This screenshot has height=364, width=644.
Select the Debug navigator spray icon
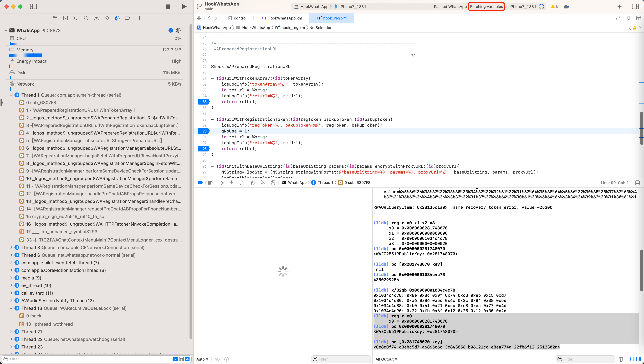coord(117,18)
